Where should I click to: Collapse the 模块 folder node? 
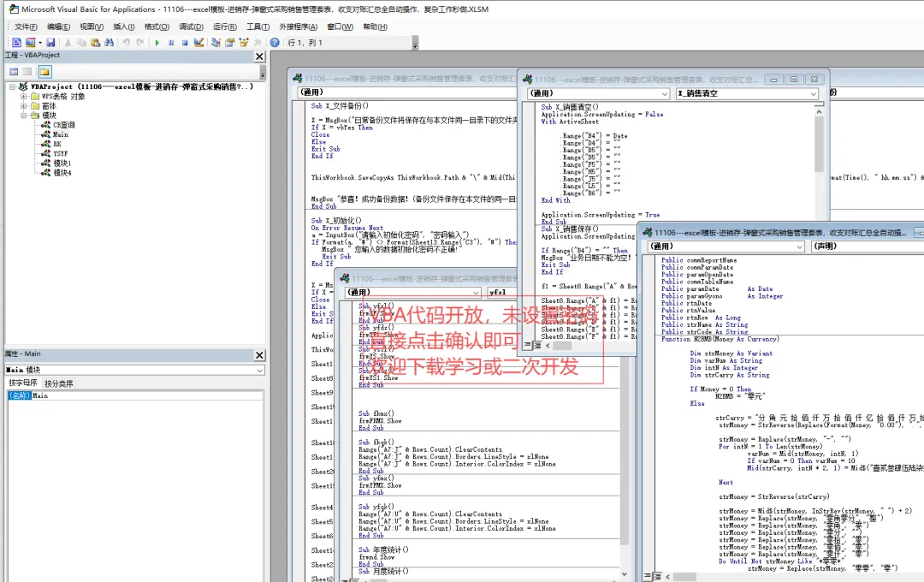(24, 116)
